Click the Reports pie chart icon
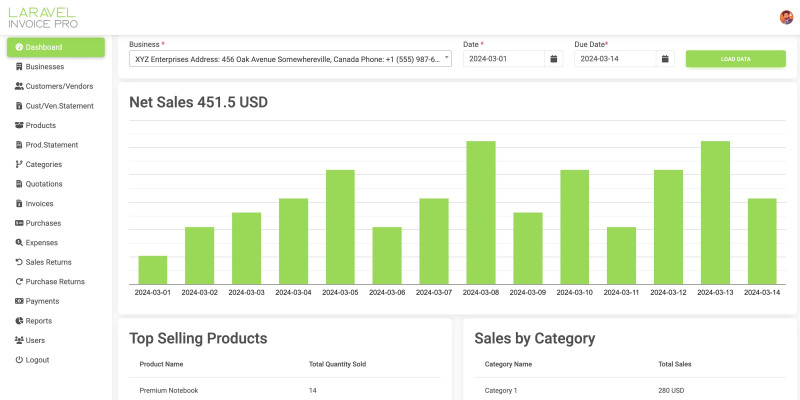This screenshot has width=800, height=400. [x=19, y=321]
